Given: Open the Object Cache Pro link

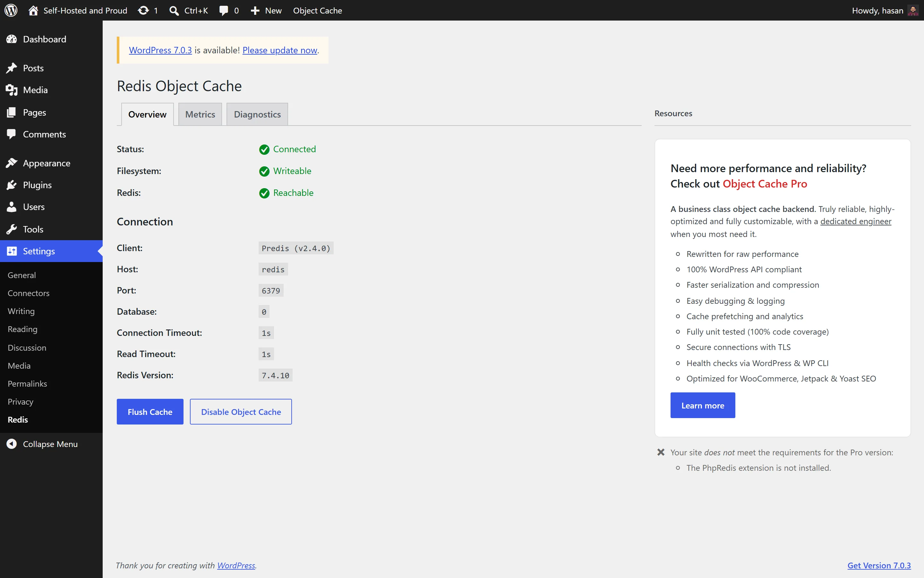Looking at the screenshot, I should click(x=765, y=184).
